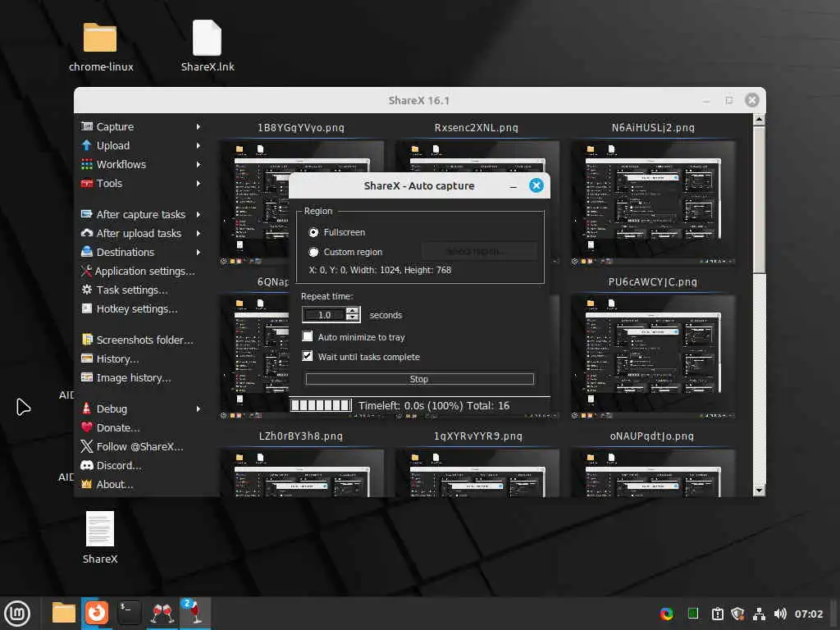The width and height of the screenshot is (840, 630).
Task: Expand the After capture tasks arrow
Action: click(x=199, y=214)
